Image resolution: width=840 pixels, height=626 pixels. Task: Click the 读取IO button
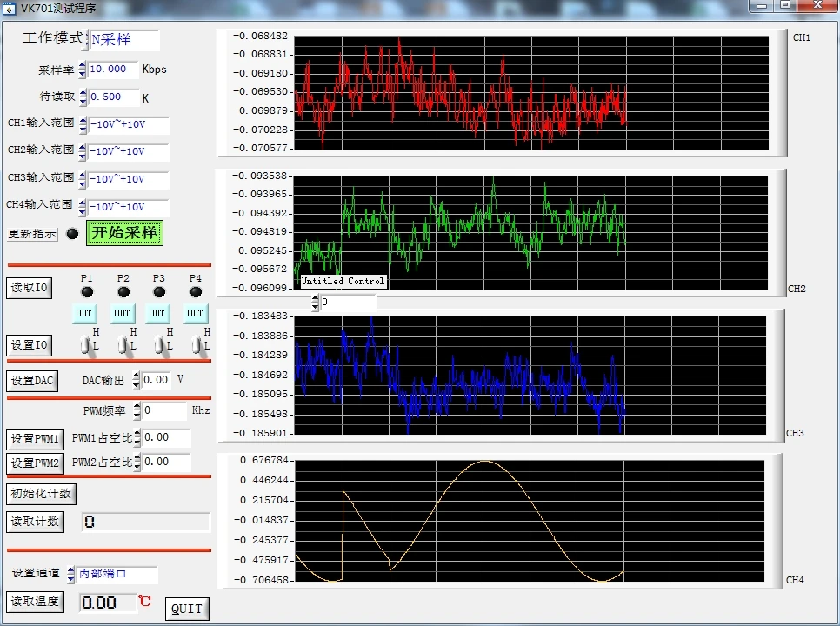click(x=30, y=288)
